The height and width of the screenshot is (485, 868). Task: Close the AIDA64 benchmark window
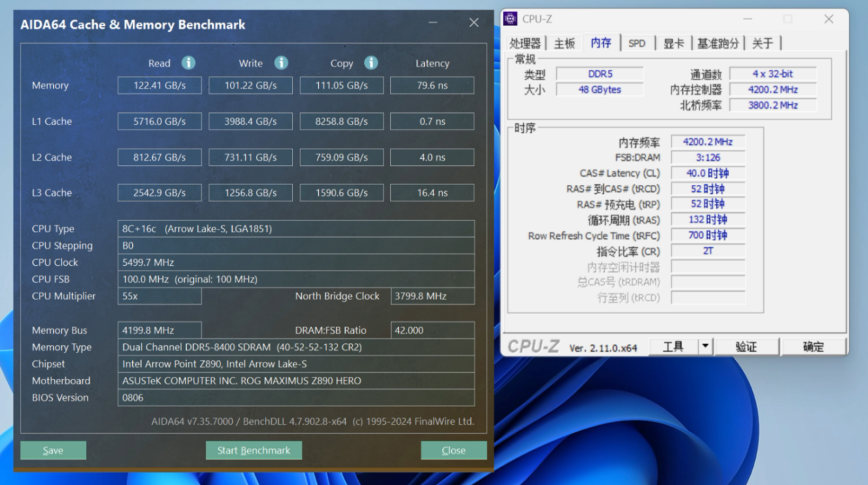pos(474,23)
